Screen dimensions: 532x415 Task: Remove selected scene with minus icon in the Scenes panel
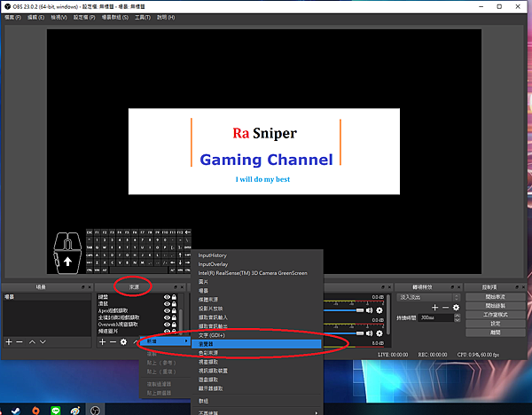[20, 341]
